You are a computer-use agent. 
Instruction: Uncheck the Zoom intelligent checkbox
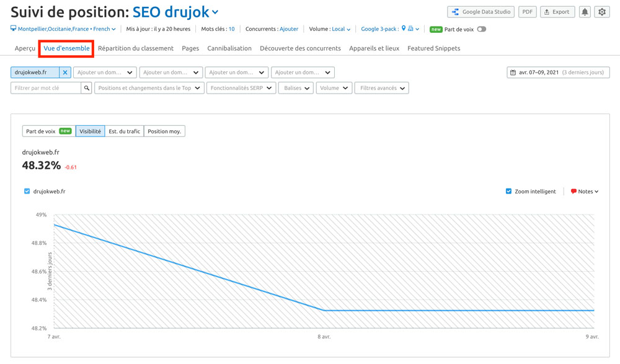[x=508, y=192]
